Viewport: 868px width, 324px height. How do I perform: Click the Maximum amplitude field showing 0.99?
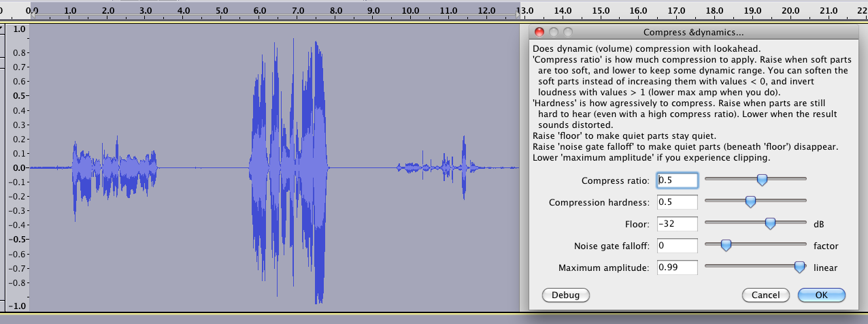tap(678, 268)
